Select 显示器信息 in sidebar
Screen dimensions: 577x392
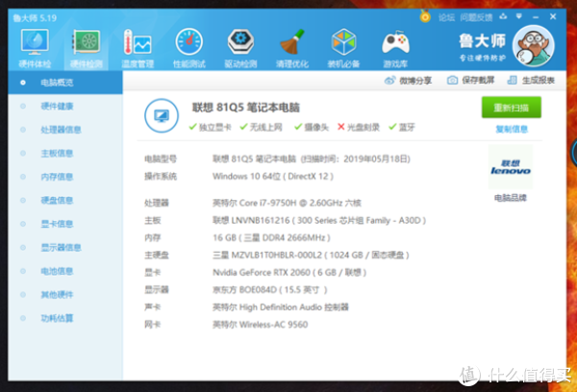click(65, 248)
